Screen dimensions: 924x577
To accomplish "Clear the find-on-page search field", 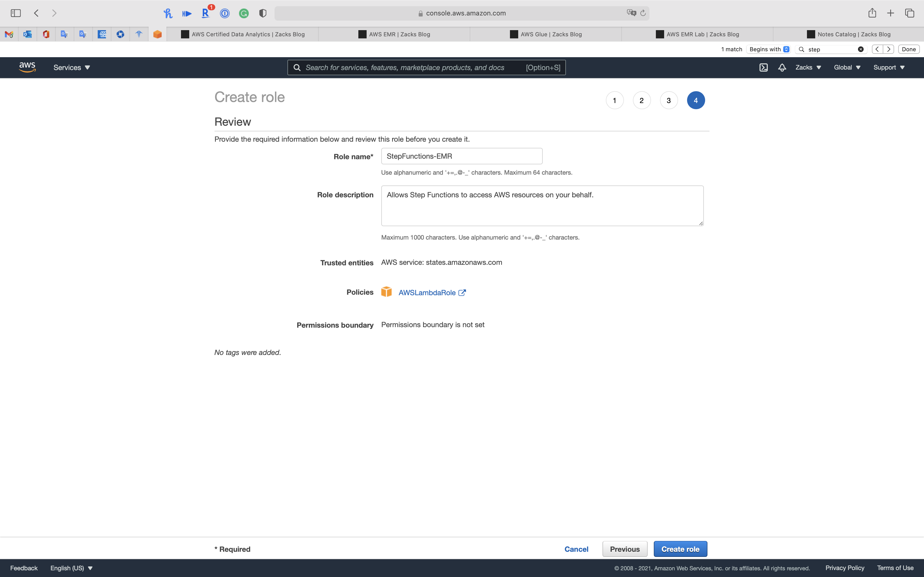I will point(861,49).
